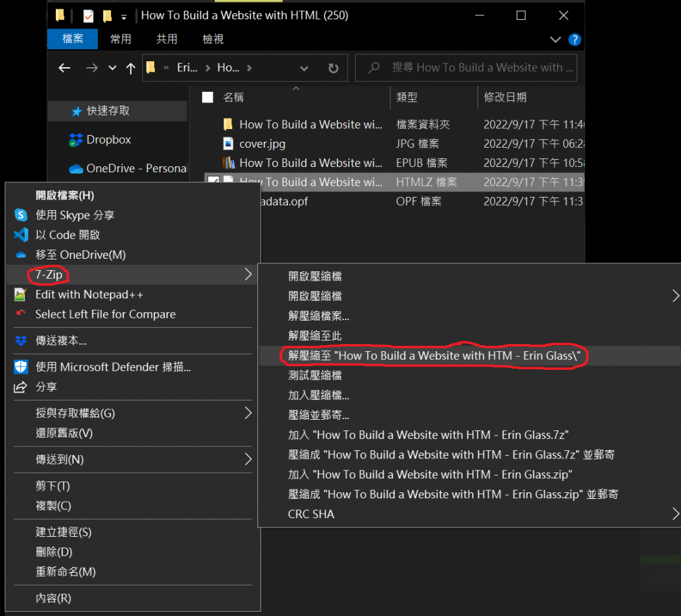The width and height of the screenshot is (681, 616).
Task: Select 解壓縮至 "How To Build a Website with HTM - Erin Glass\"
Action: [x=470, y=356]
